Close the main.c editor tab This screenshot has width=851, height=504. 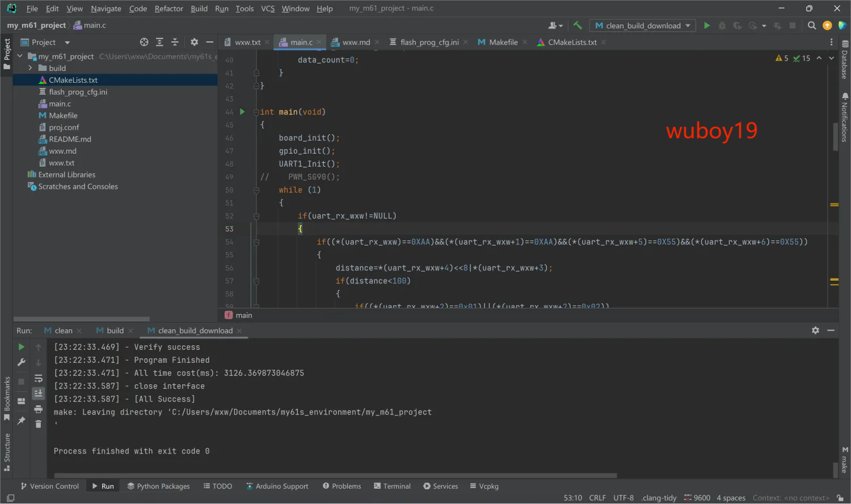point(319,43)
